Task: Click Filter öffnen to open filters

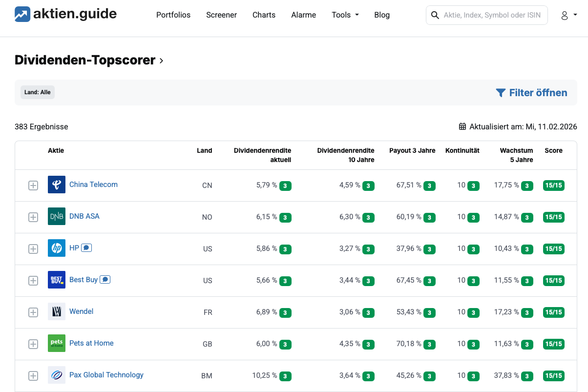Action: pos(531,93)
